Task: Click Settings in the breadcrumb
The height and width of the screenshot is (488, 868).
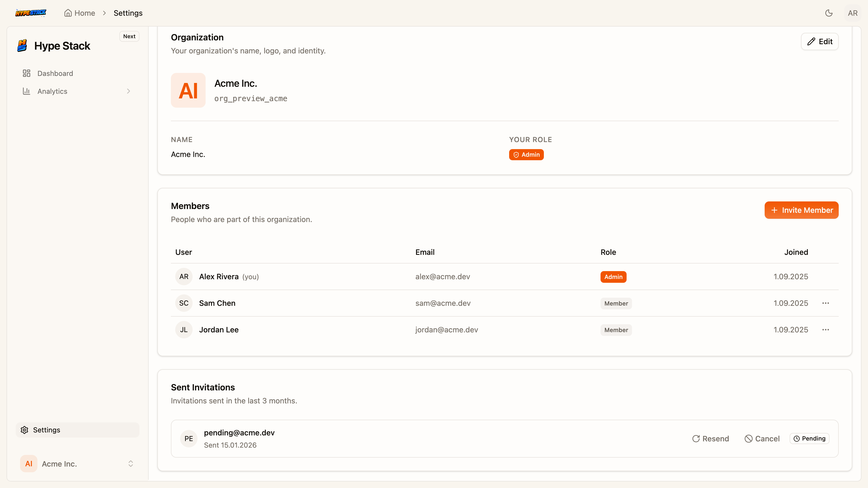Action: click(x=128, y=13)
